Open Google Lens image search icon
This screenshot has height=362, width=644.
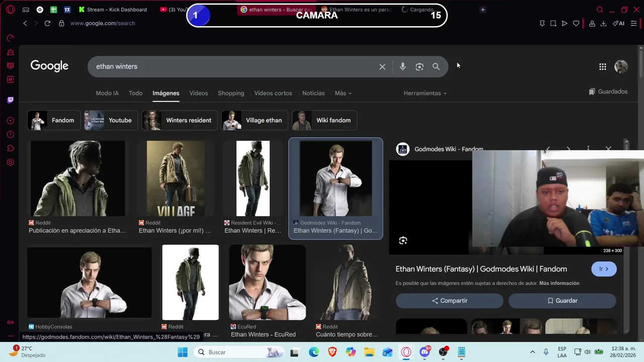[x=420, y=67]
